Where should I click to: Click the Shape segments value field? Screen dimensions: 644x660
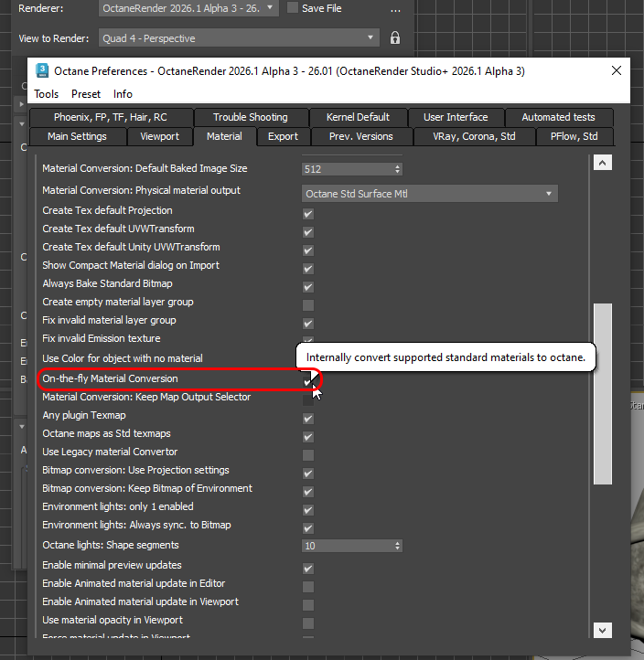point(348,546)
